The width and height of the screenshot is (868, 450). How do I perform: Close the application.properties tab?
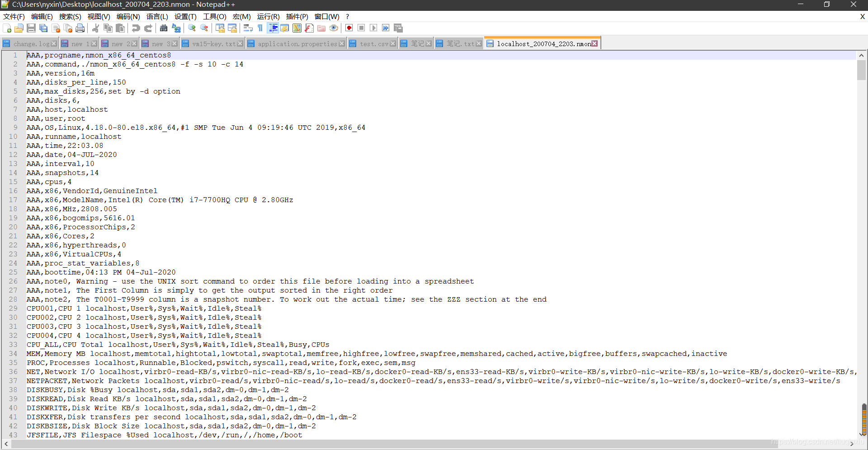coord(342,44)
